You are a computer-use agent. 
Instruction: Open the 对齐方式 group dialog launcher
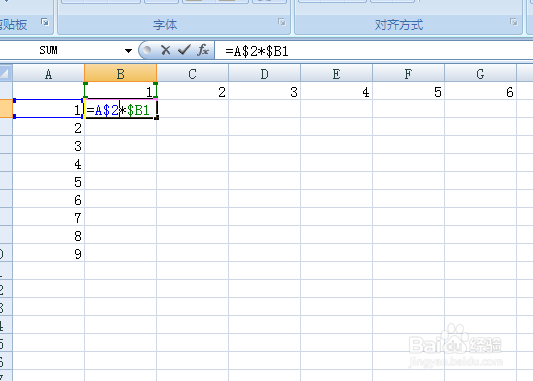(x=514, y=22)
